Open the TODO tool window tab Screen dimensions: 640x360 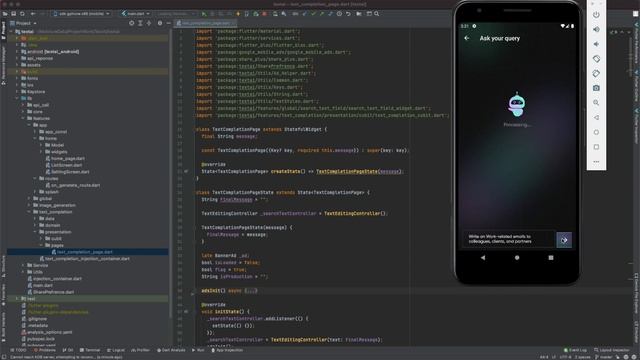(18, 350)
